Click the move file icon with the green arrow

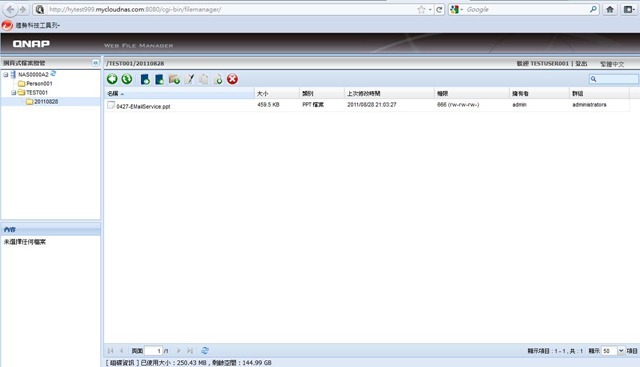(218, 79)
